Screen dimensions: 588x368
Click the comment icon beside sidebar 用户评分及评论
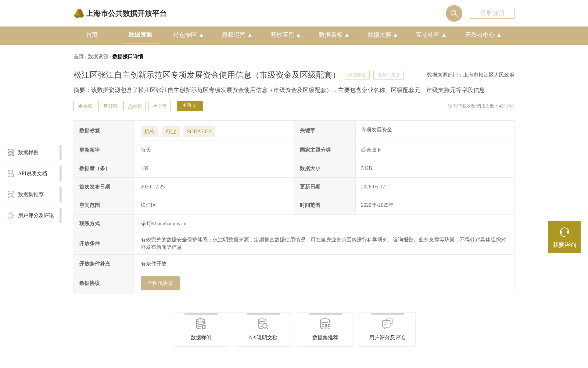point(11,216)
